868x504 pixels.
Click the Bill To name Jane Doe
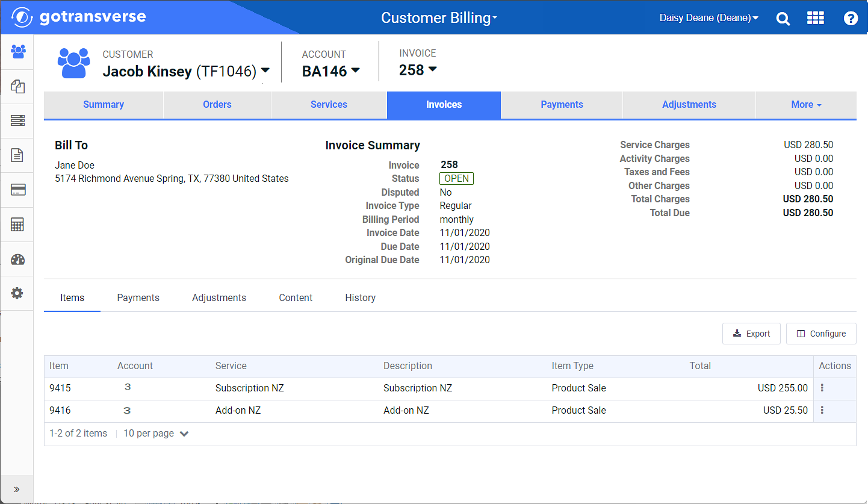point(75,166)
